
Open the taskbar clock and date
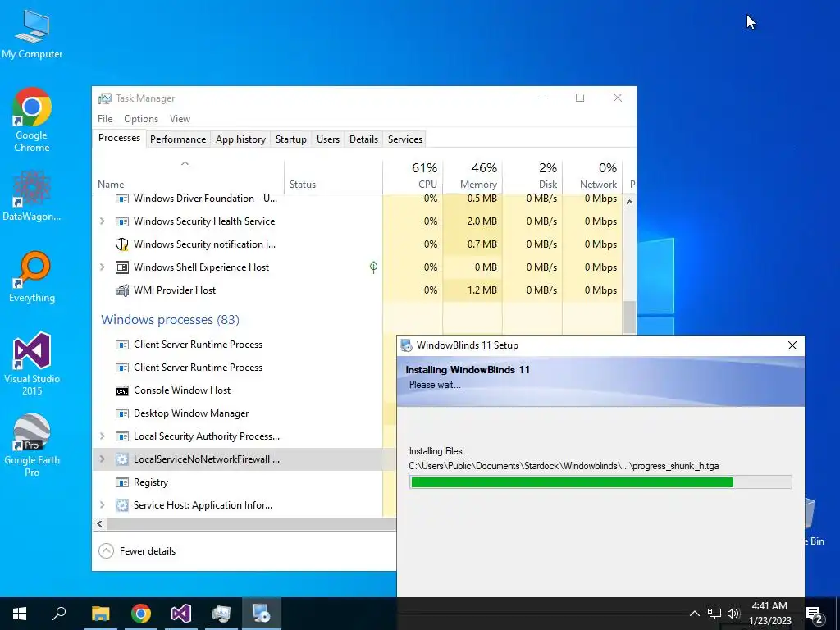[769, 614]
